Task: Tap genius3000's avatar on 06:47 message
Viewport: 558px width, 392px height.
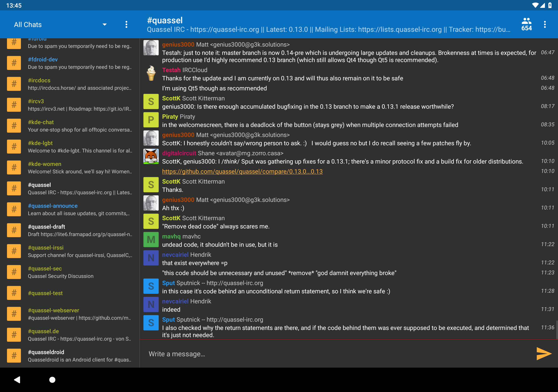Action: point(151,48)
